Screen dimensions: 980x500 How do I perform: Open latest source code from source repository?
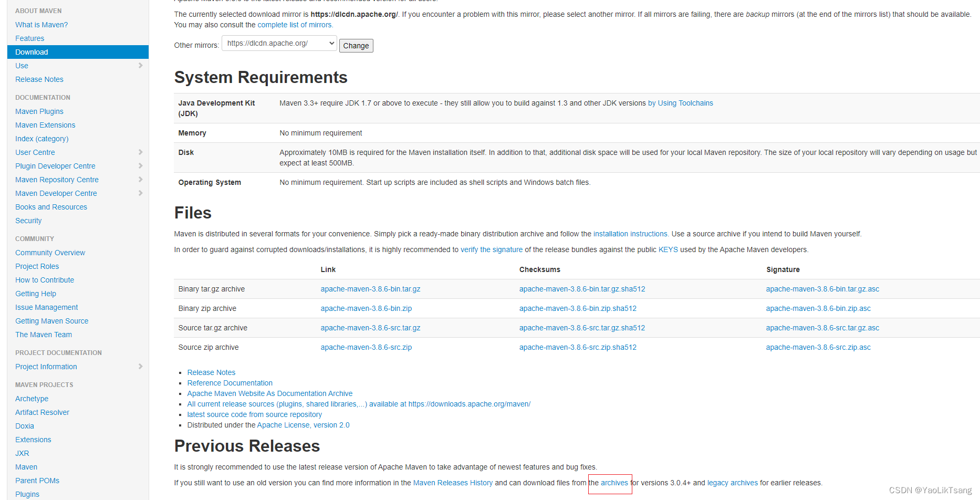pyautogui.click(x=255, y=414)
